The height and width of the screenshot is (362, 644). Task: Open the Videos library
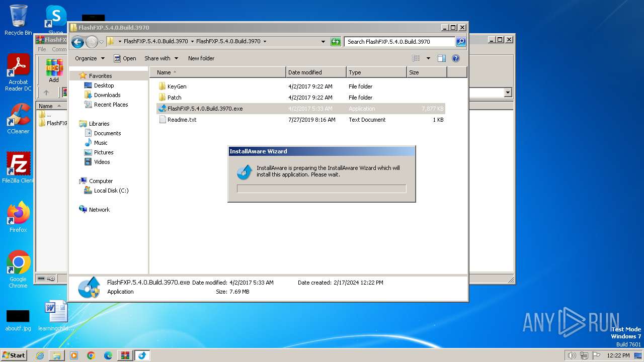pos(102,162)
